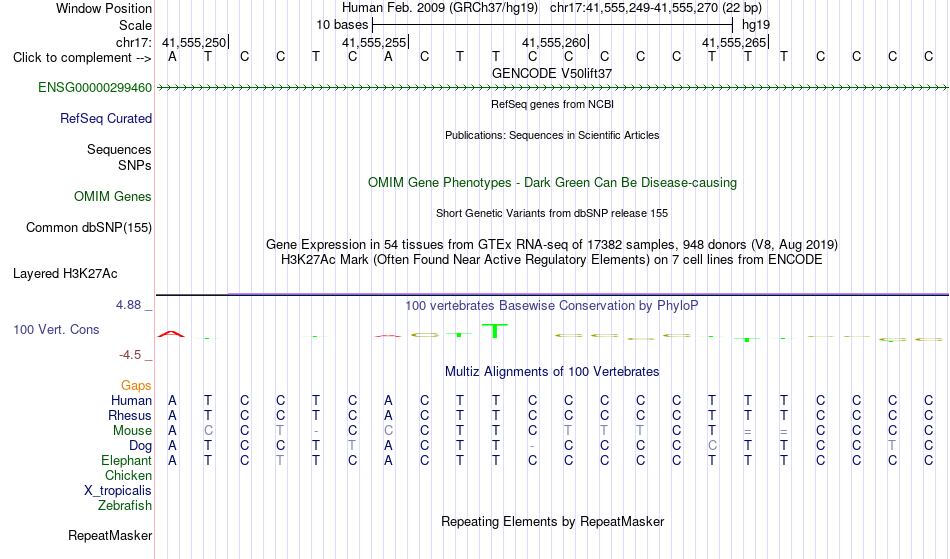Click the chr17:41,555,249-41,555,270 (22 bp) coordinates

coord(656,8)
